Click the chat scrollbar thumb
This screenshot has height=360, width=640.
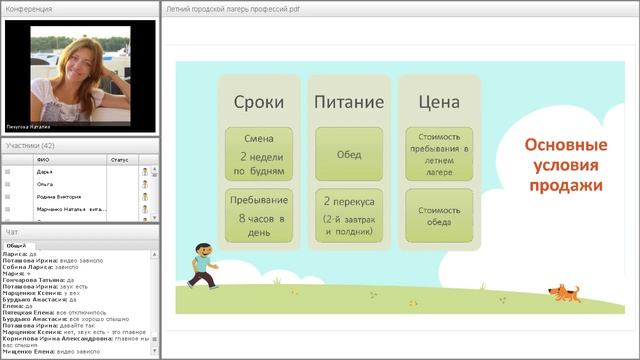pos(154,339)
